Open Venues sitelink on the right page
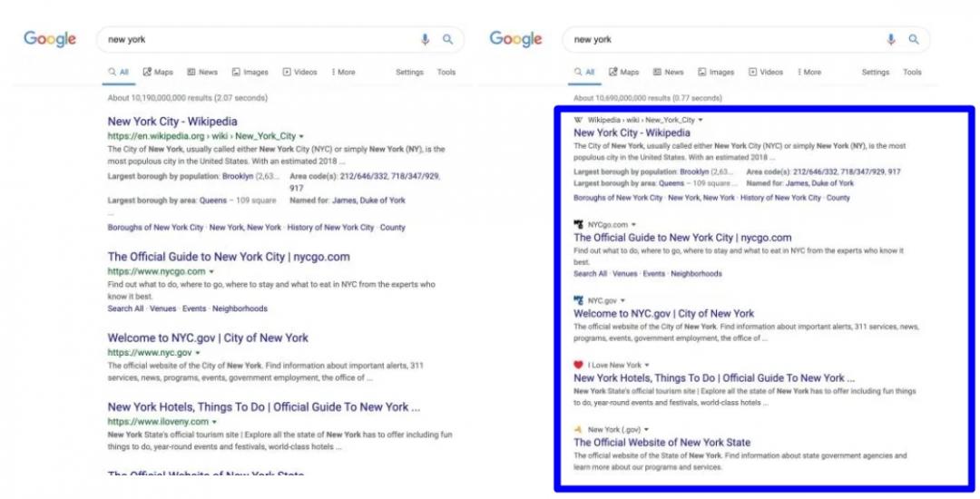 [625, 274]
